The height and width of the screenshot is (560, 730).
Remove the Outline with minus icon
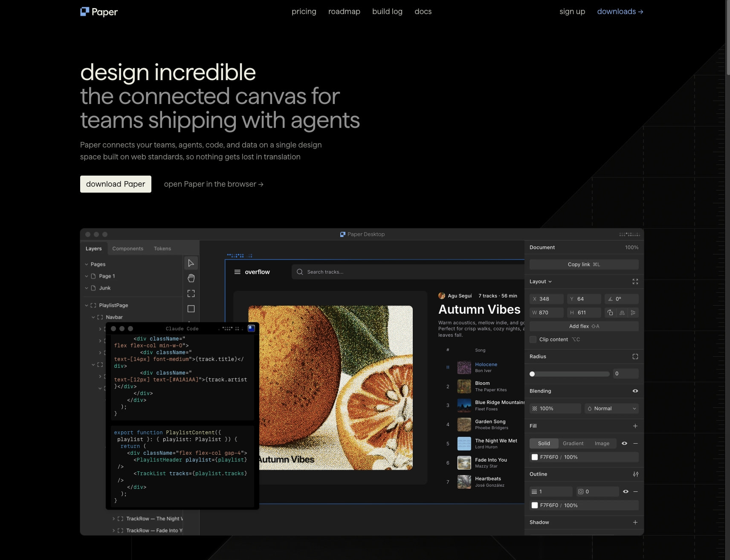635,492
